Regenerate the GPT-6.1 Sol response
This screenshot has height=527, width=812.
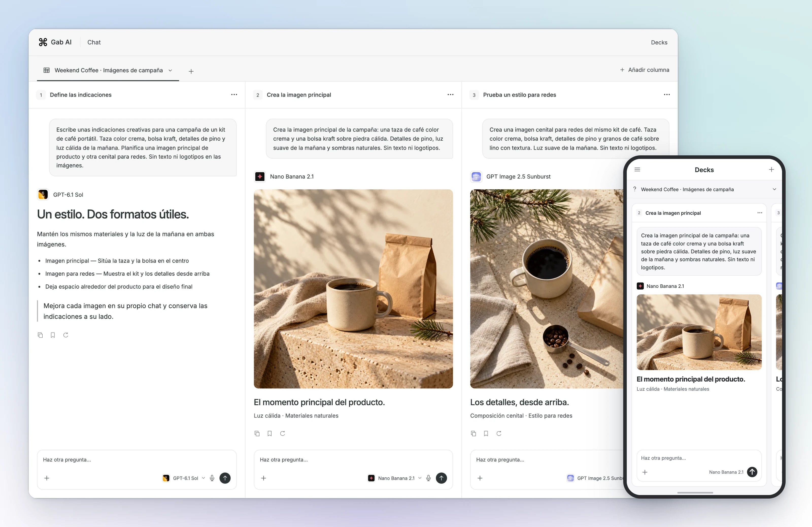point(66,335)
